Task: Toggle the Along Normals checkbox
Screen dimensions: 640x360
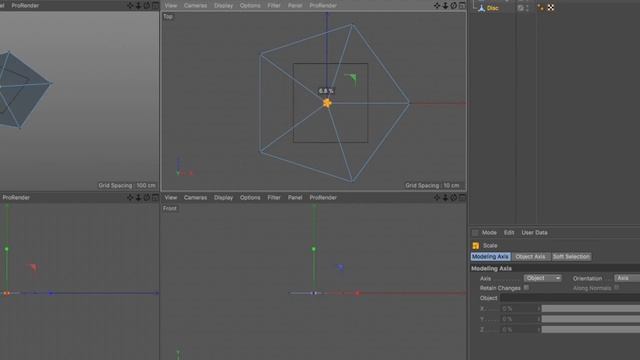Action: 616,288
